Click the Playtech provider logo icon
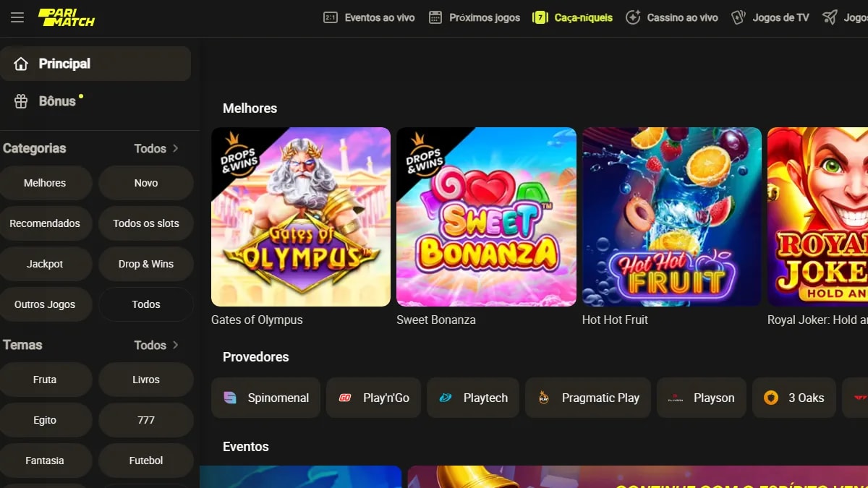Screen dimensions: 868x488 (x=446, y=398)
